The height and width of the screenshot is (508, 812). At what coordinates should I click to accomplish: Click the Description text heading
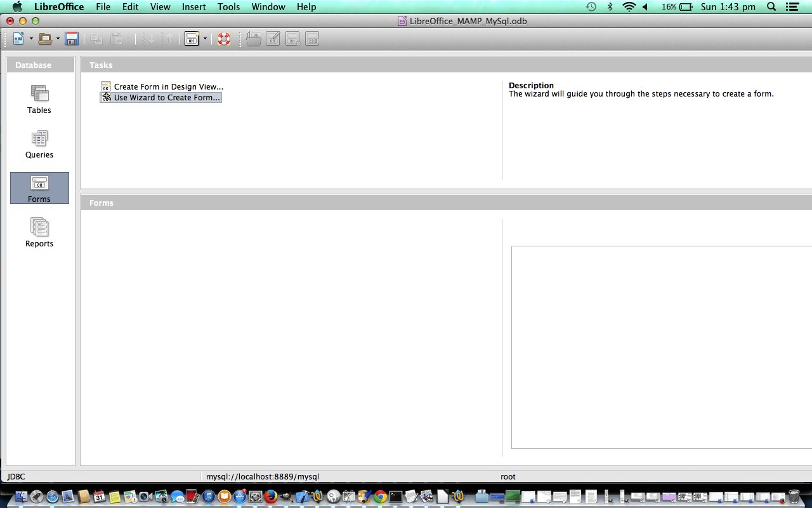click(x=531, y=85)
